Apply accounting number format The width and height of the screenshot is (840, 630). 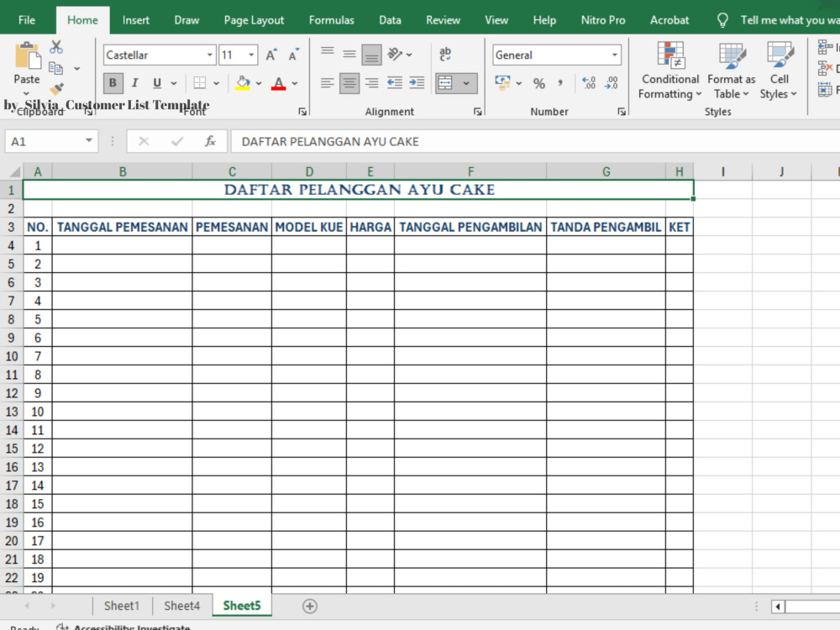[x=502, y=82]
